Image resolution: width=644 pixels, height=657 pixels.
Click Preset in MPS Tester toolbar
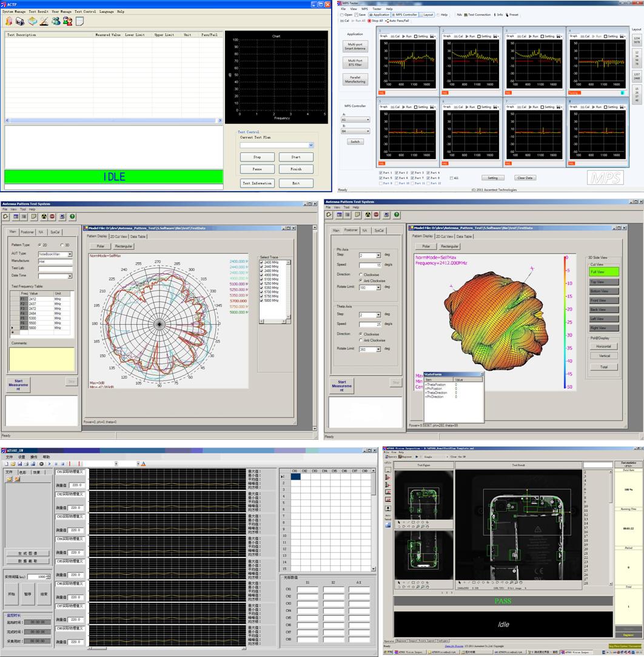512,15
